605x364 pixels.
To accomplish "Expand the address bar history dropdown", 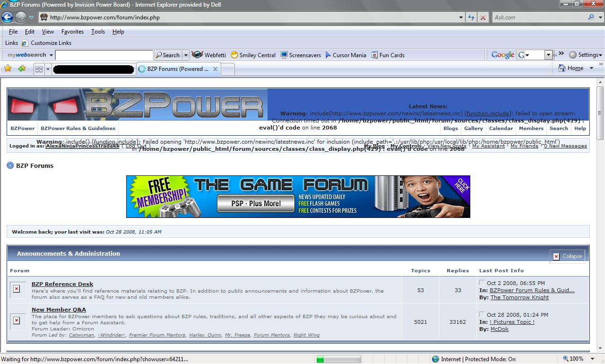I will pyautogui.click(x=461, y=17).
